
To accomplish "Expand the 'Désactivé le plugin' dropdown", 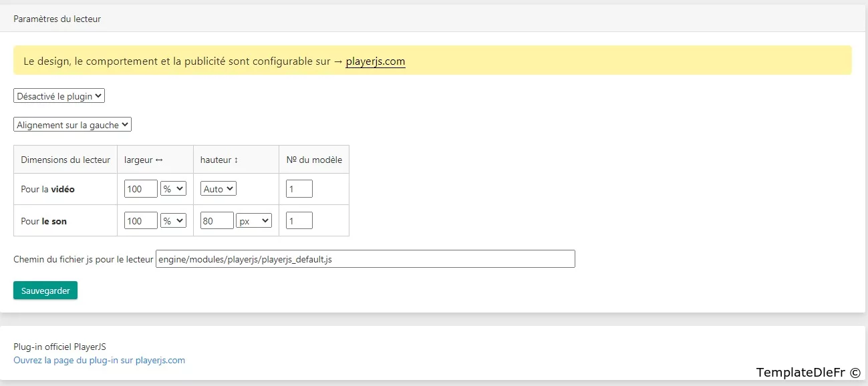I will pos(59,96).
